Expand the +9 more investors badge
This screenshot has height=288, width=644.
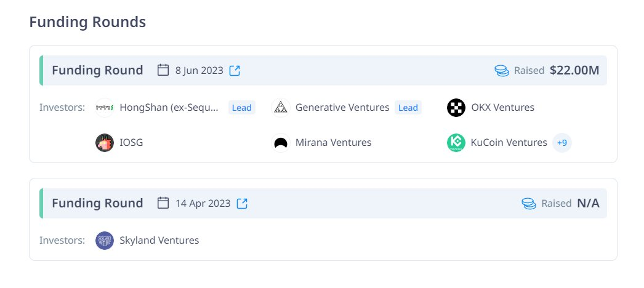[561, 143]
